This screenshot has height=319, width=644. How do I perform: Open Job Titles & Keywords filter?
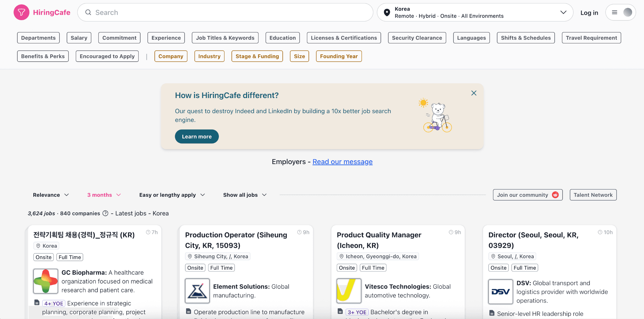225,38
